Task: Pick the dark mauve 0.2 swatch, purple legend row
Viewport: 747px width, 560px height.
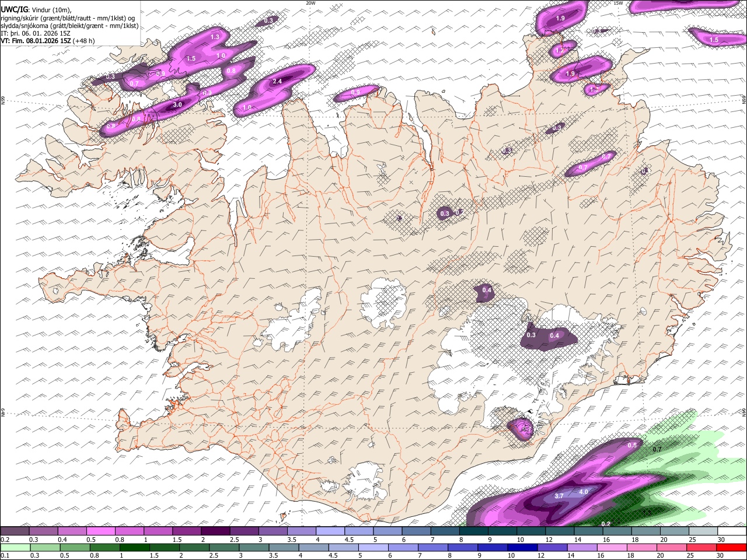Action: pyautogui.click(x=15, y=531)
